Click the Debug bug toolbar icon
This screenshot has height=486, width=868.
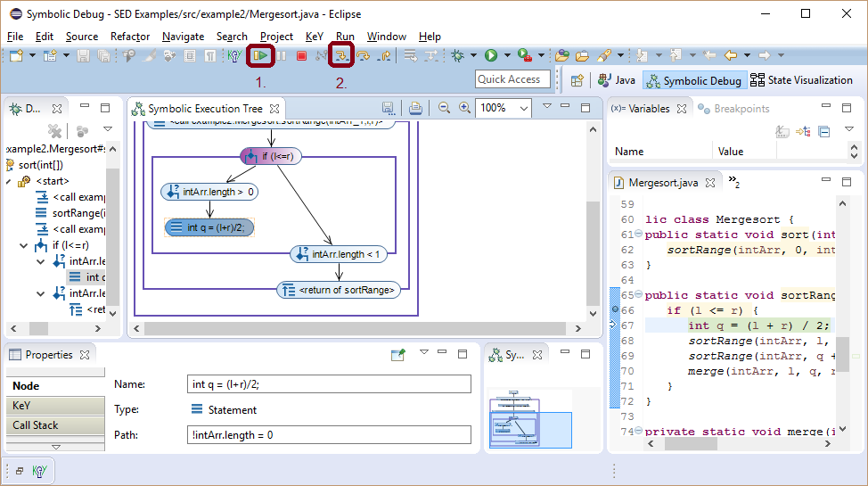click(x=457, y=55)
